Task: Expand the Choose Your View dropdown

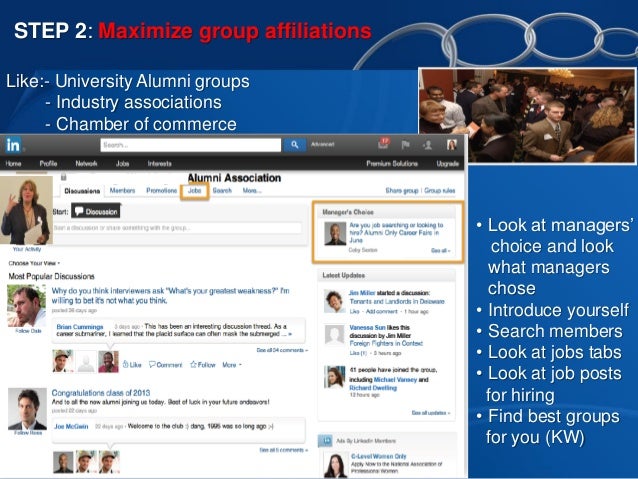Action: click(34, 263)
